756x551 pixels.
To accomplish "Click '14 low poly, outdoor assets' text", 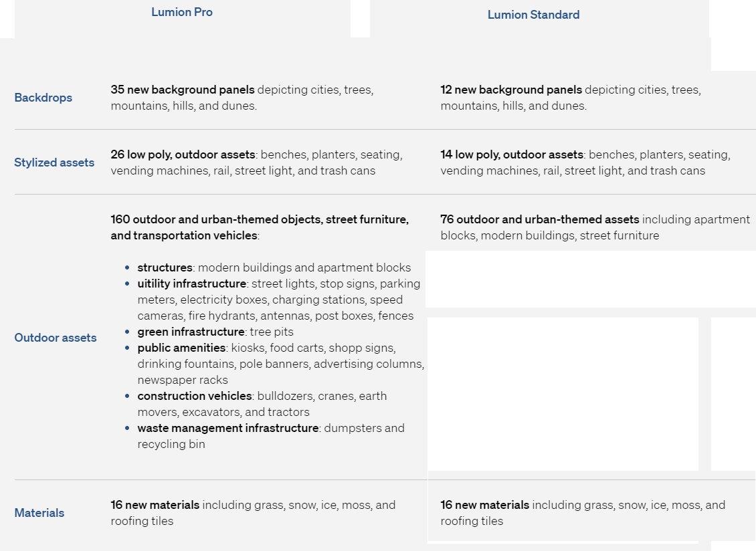I will click(511, 154).
